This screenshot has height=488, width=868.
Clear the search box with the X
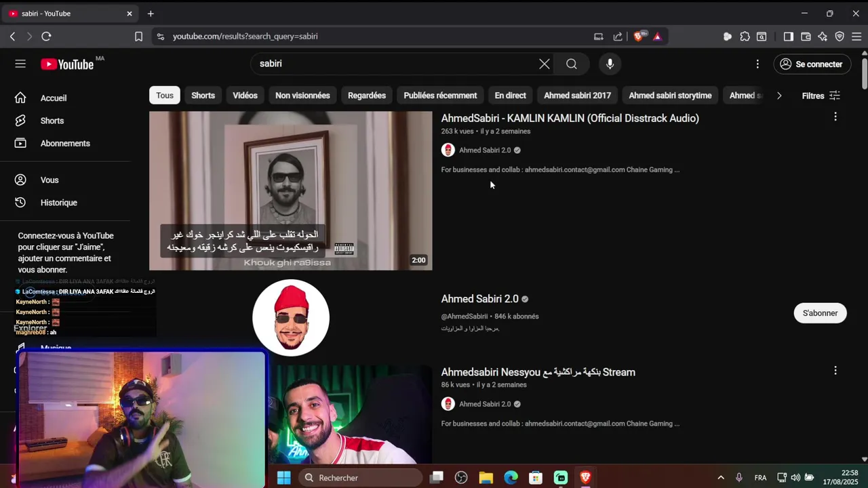[x=545, y=64]
